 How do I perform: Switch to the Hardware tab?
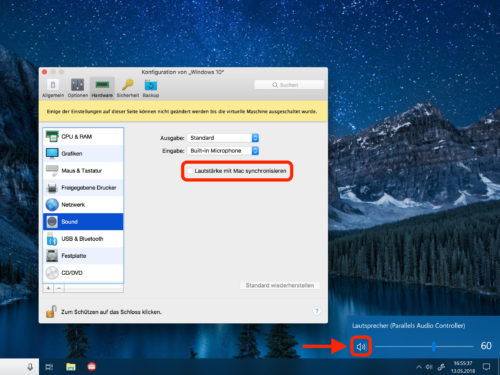coord(102,88)
